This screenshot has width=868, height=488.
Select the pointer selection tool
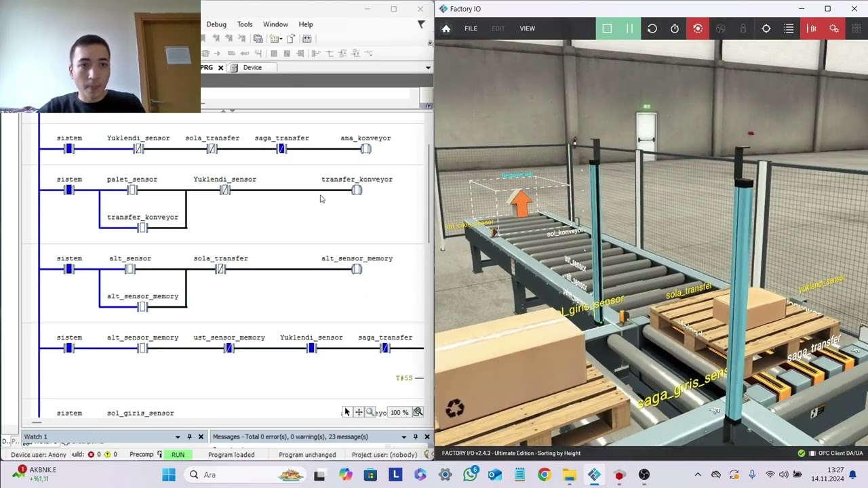347,412
